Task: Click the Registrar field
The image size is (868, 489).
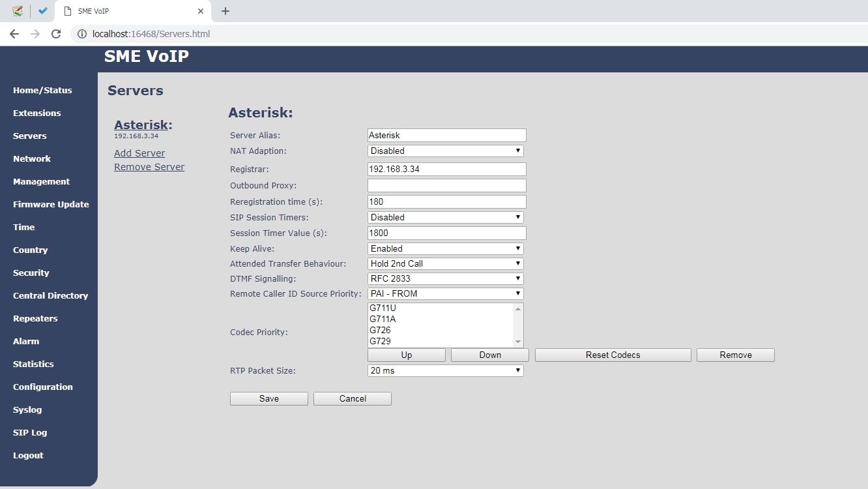Action: pyautogui.click(x=446, y=169)
